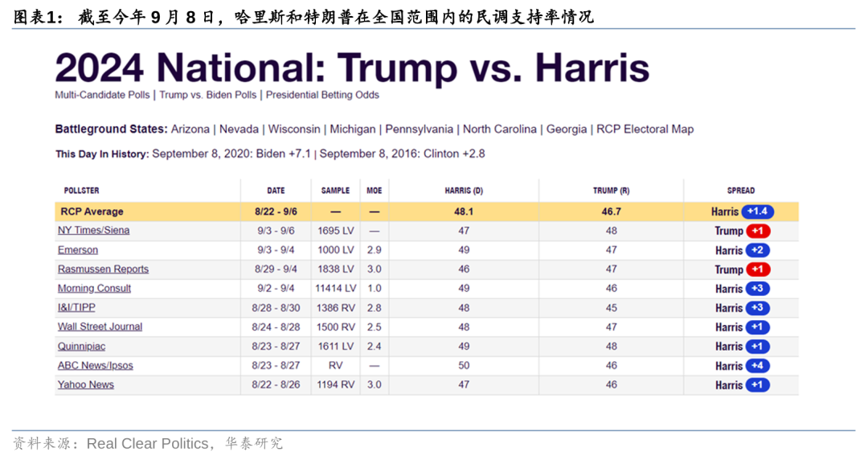Open the Wall Street Journal poll
The height and width of the screenshot is (456, 868).
(x=100, y=327)
